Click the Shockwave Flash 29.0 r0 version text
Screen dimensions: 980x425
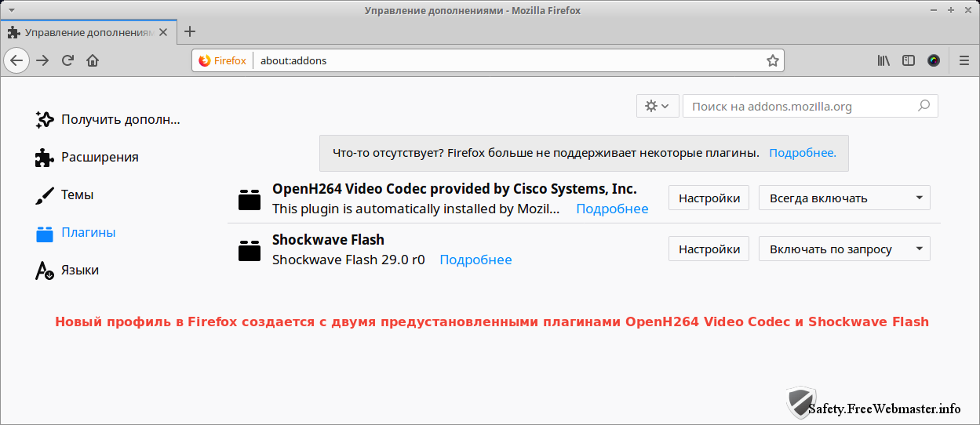point(348,260)
